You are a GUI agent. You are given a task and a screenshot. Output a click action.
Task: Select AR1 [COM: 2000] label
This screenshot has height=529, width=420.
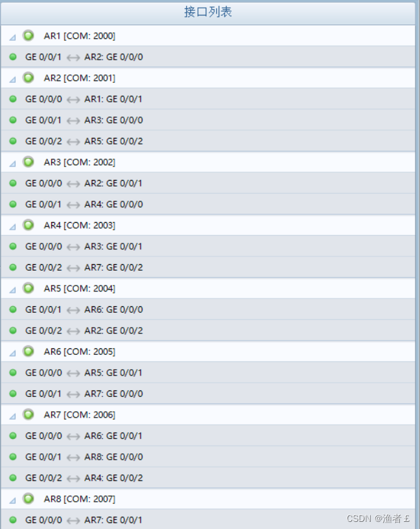(80, 36)
